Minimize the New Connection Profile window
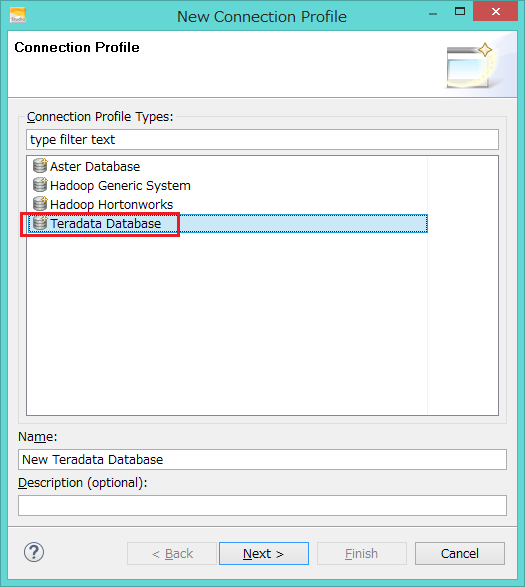 click(433, 13)
